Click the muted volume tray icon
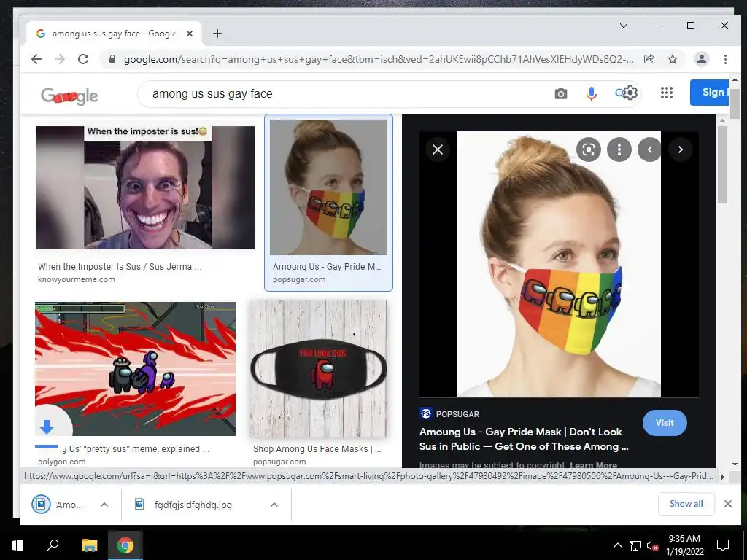The width and height of the screenshot is (747, 560). click(652, 545)
